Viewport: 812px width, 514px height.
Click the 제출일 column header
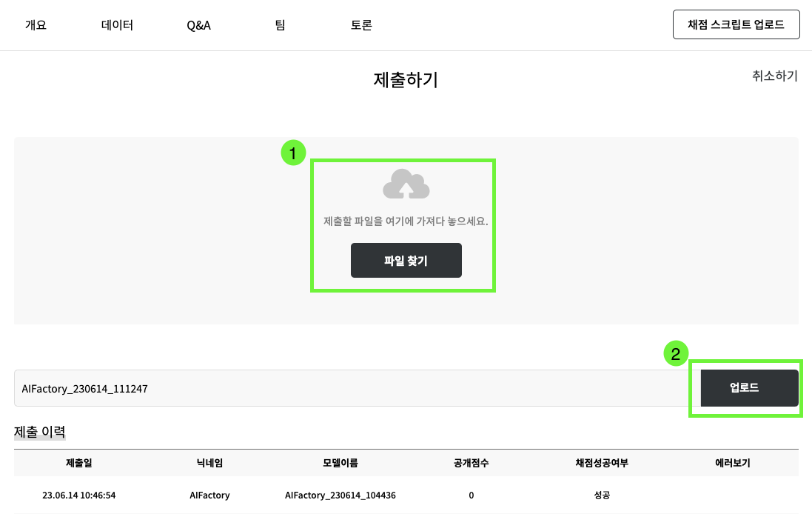click(x=79, y=463)
